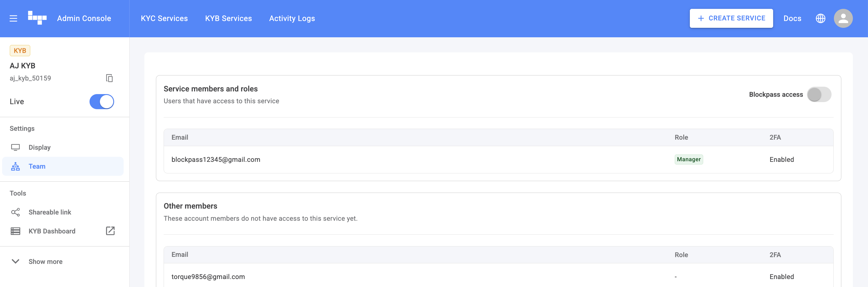Open KYB Dashboard external link icon

pos(110,231)
